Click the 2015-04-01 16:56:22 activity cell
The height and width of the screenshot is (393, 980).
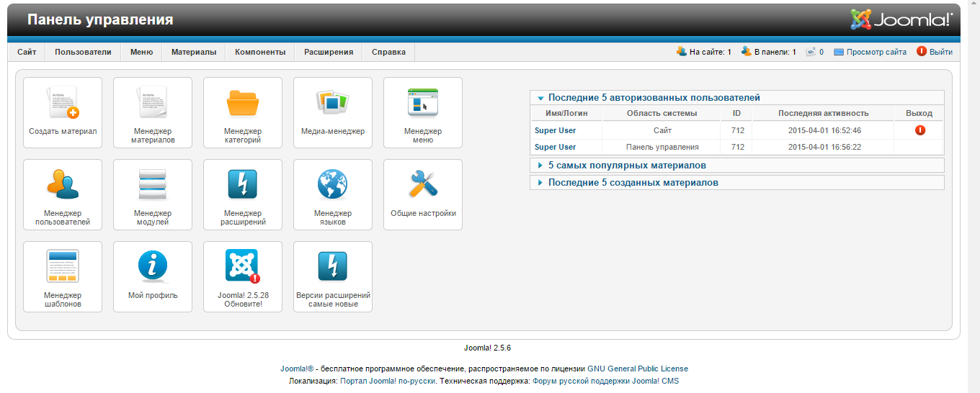(x=824, y=147)
